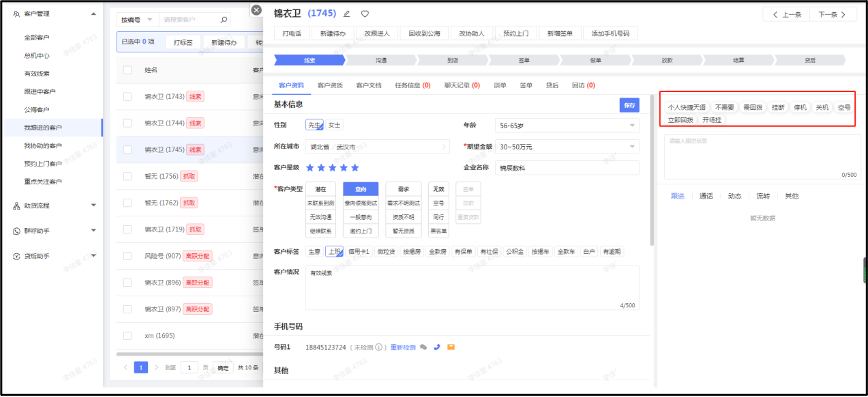Click the 放款 stage in the progress bar
This screenshot has width=868, height=397.
point(666,60)
